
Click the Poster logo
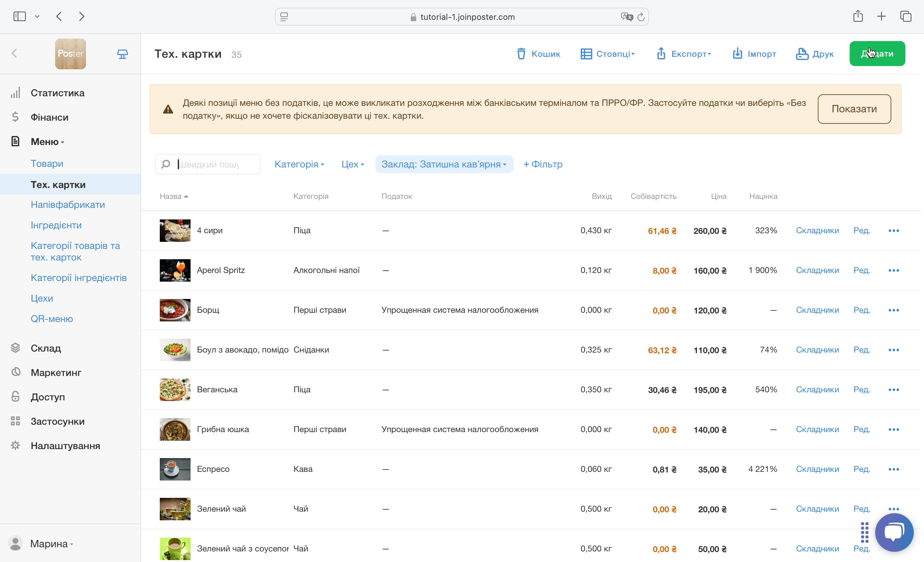click(x=71, y=54)
